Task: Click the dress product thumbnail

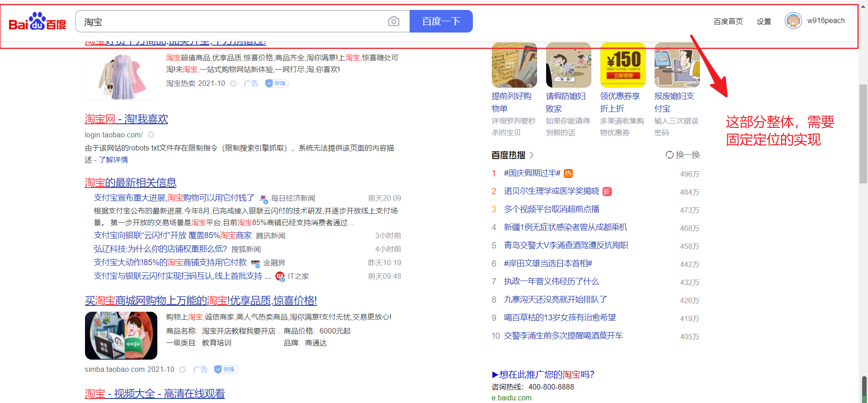Action: click(121, 76)
